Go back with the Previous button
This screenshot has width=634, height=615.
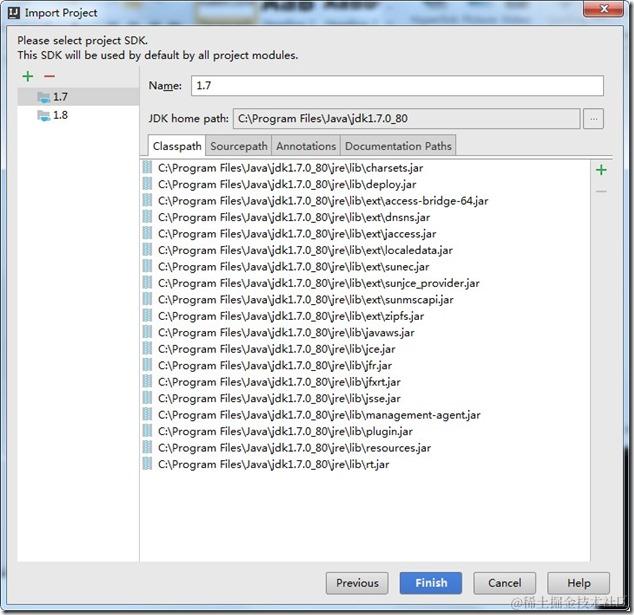click(357, 583)
